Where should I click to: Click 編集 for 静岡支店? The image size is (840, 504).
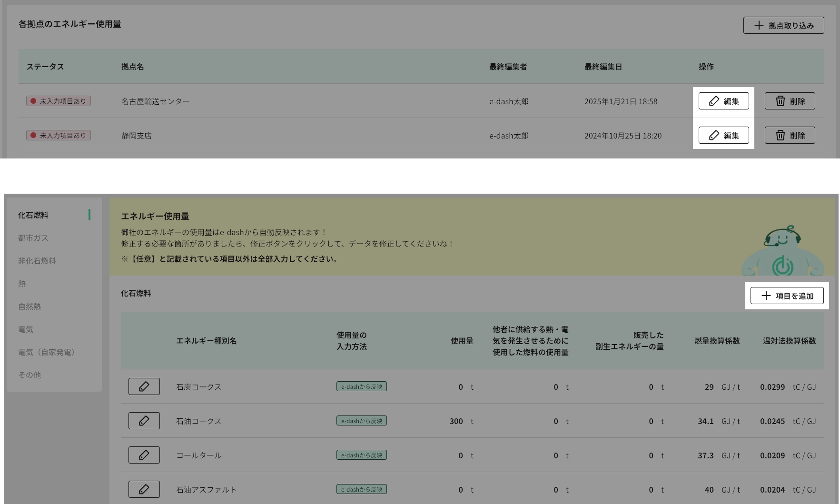[x=723, y=135]
